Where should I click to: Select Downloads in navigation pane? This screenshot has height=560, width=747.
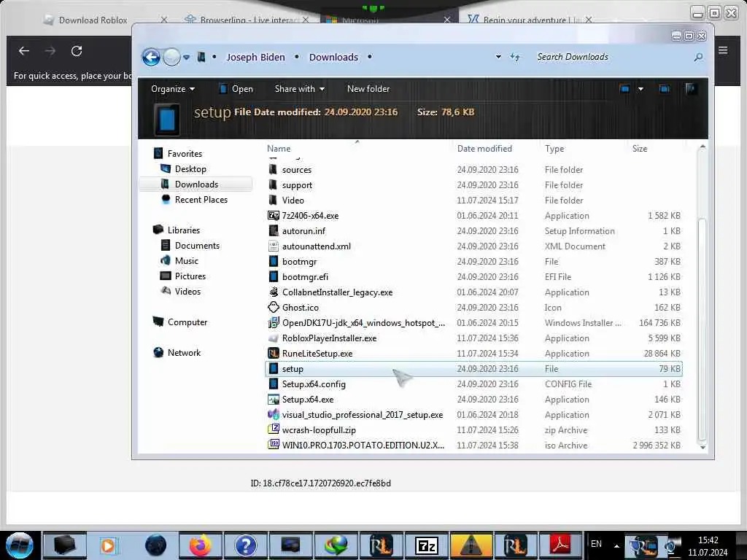click(196, 184)
